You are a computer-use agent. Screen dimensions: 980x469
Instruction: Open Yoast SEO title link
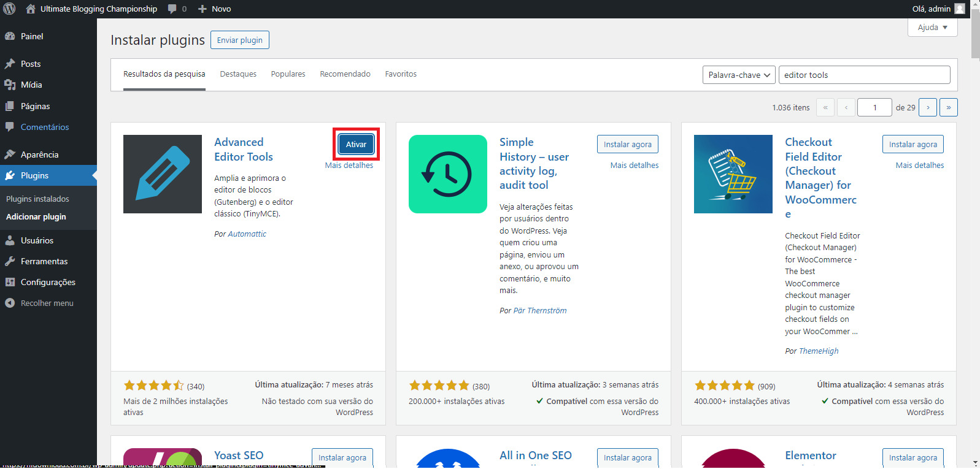point(239,456)
